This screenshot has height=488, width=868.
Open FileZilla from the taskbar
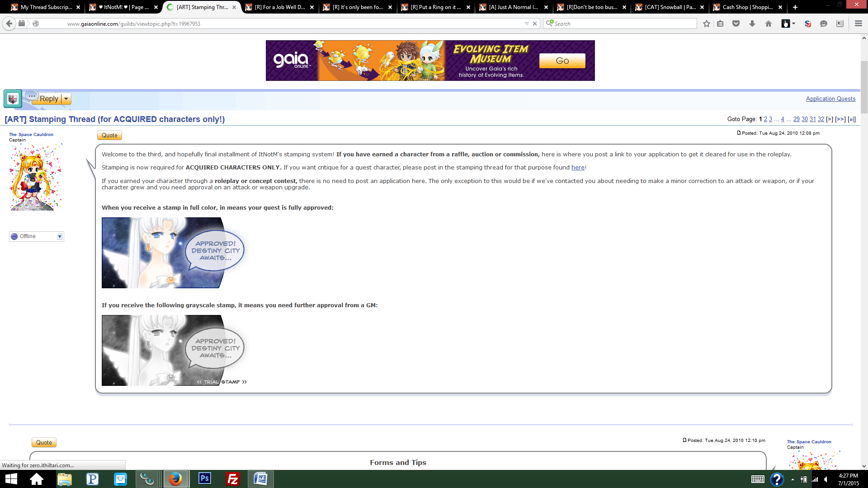[x=232, y=479]
